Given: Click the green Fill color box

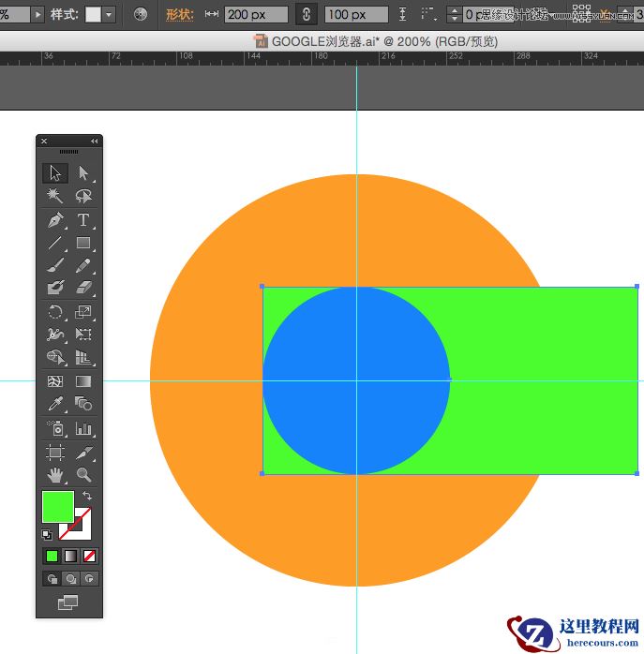Looking at the screenshot, I should tap(58, 506).
